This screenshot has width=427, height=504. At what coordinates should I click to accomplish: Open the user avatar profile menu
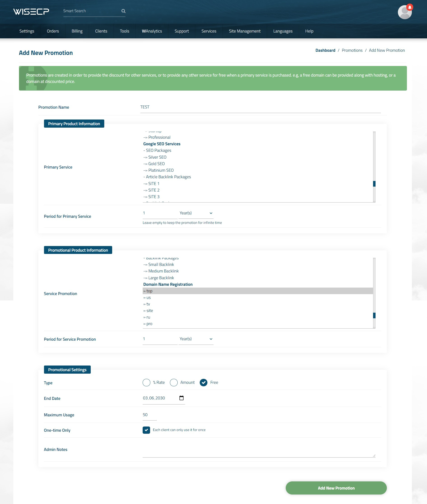(404, 12)
